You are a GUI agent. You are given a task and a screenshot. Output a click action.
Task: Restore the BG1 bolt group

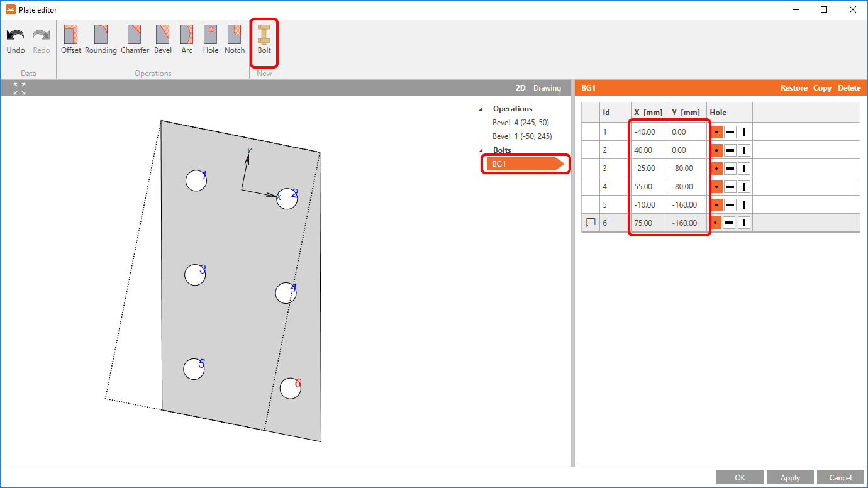[x=794, y=88]
